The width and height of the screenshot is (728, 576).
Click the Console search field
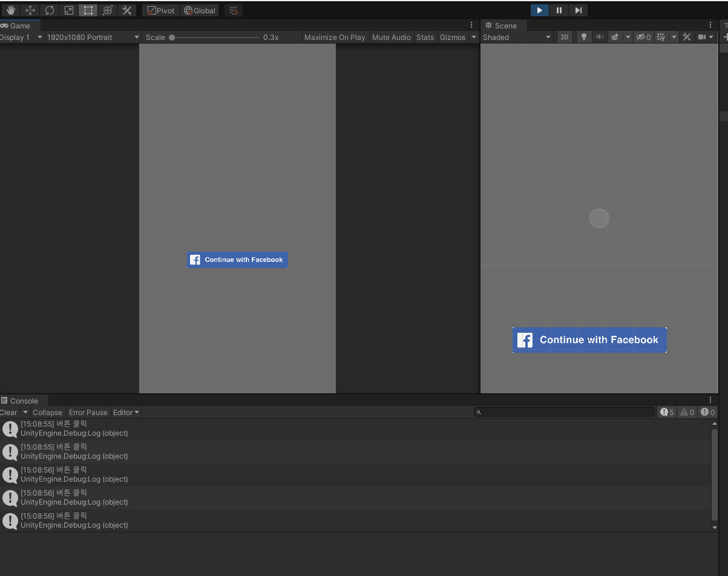(565, 412)
